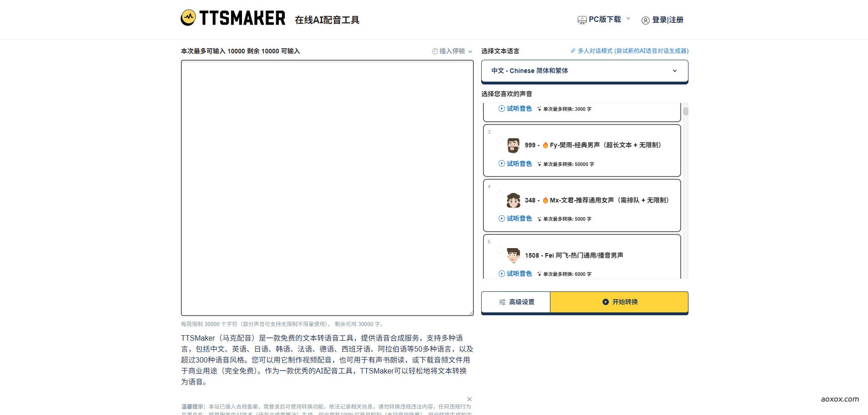The height and width of the screenshot is (415, 868).
Task: Click the 1508 - Fei 阿飞 voice name
Action: click(574, 255)
